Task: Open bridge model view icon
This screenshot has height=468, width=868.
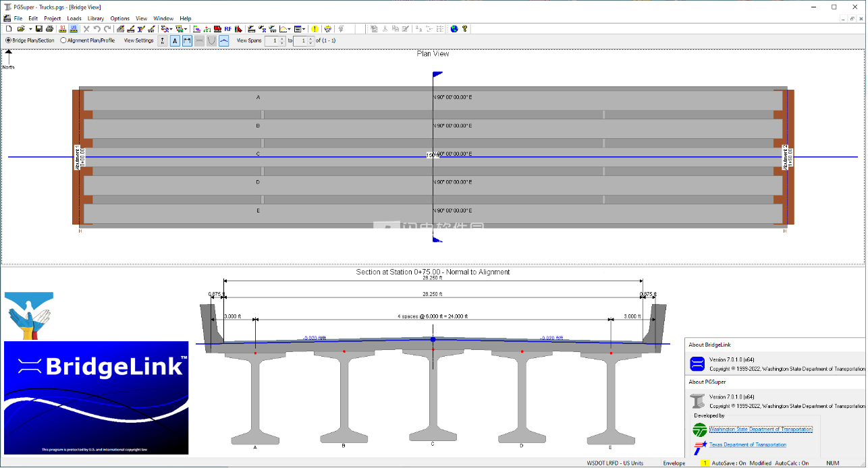Action: [x=251, y=29]
